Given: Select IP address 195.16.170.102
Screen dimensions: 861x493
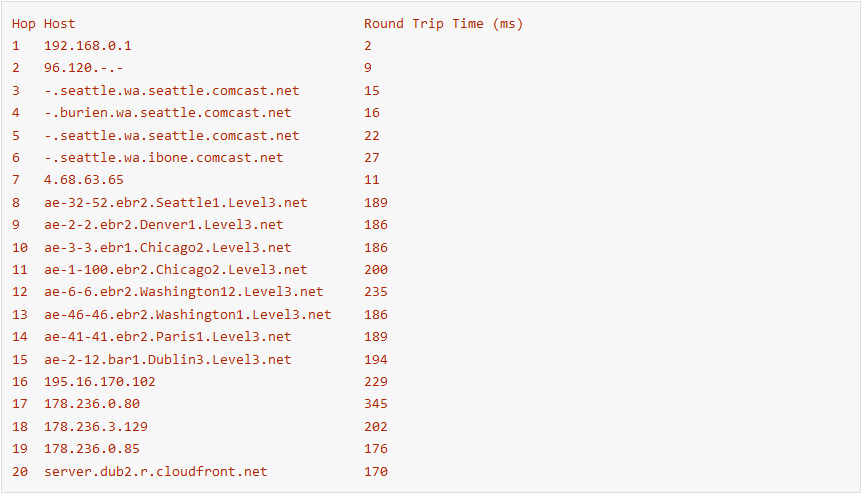Looking at the screenshot, I should coord(100,382).
